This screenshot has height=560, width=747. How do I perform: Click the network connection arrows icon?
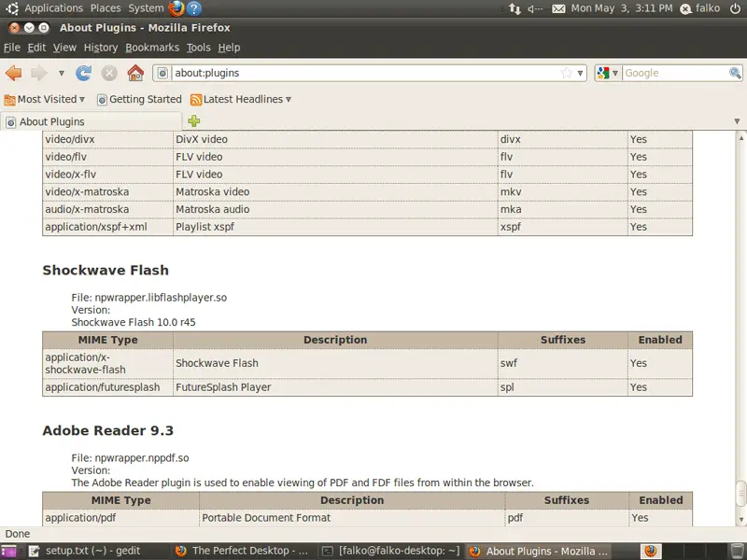tap(514, 8)
